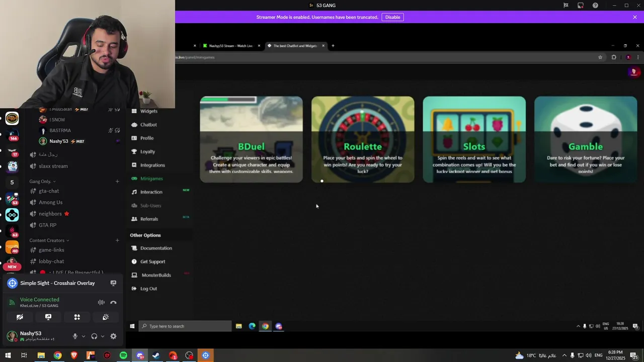Open the Interaction section
The image size is (644, 362).
pyautogui.click(x=151, y=192)
